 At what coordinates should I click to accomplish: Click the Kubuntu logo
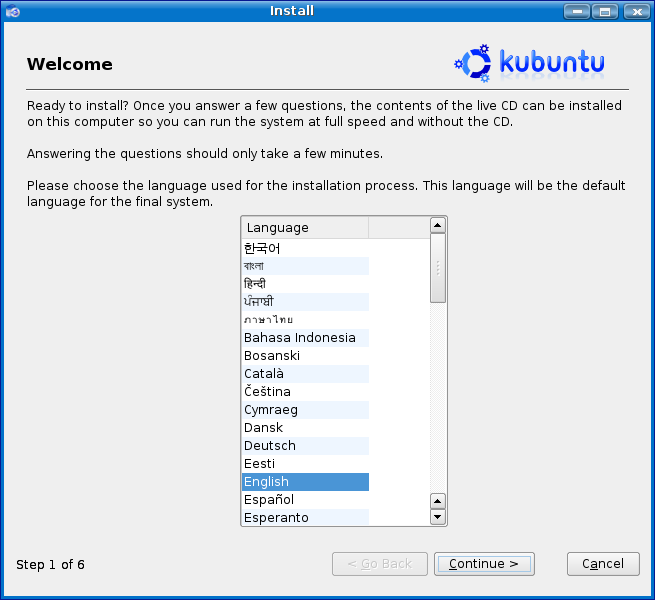coord(529,63)
